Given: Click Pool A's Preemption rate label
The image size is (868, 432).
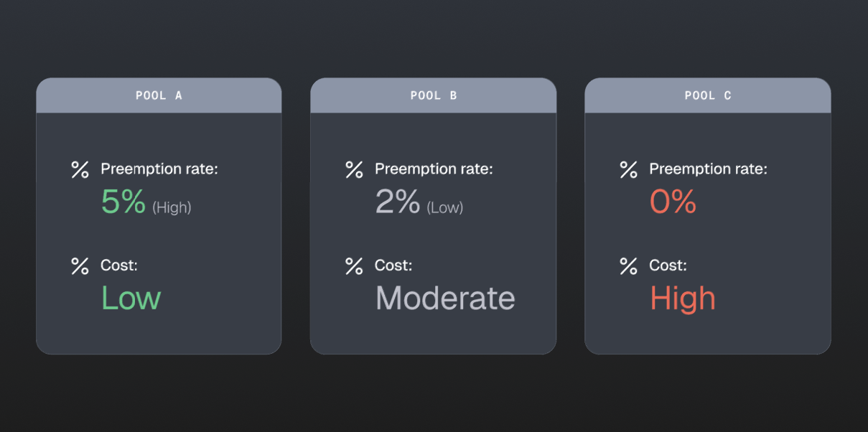Looking at the screenshot, I should point(159,169).
